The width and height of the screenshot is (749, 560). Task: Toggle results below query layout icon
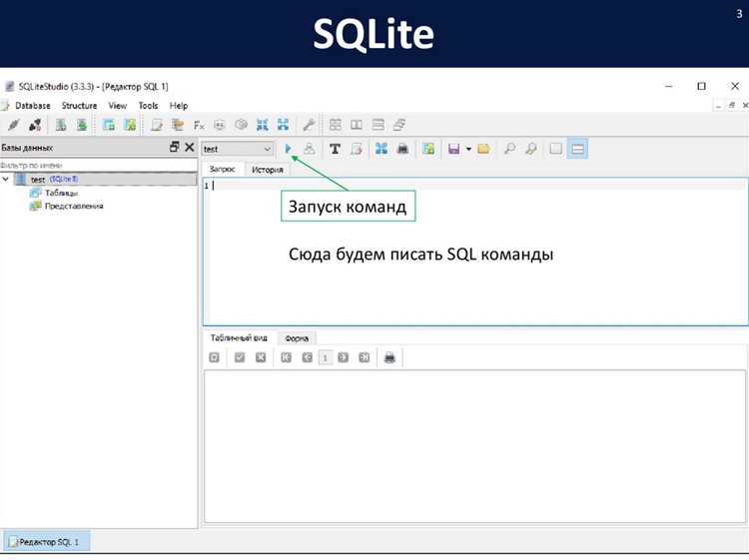click(577, 149)
